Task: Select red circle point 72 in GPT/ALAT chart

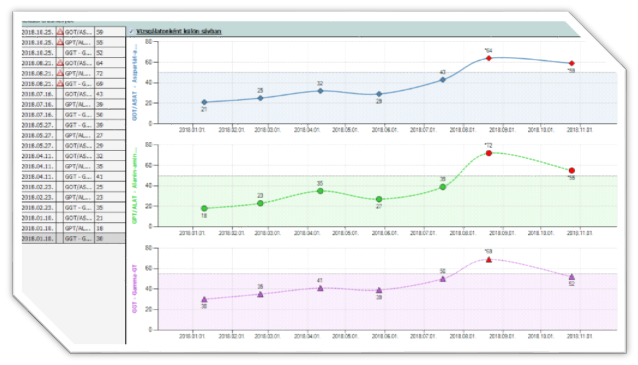Action: (489, 153)
